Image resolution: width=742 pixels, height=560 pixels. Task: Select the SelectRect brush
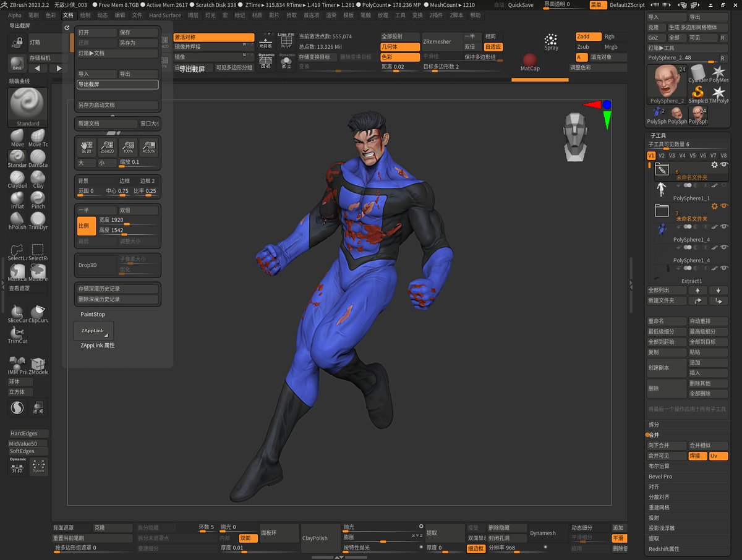(38, 252)
